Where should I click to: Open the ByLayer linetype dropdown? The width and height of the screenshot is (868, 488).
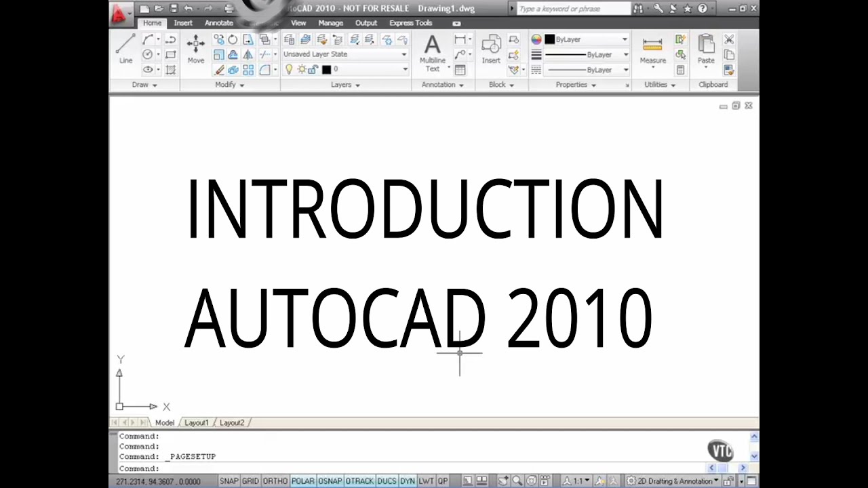625,70
